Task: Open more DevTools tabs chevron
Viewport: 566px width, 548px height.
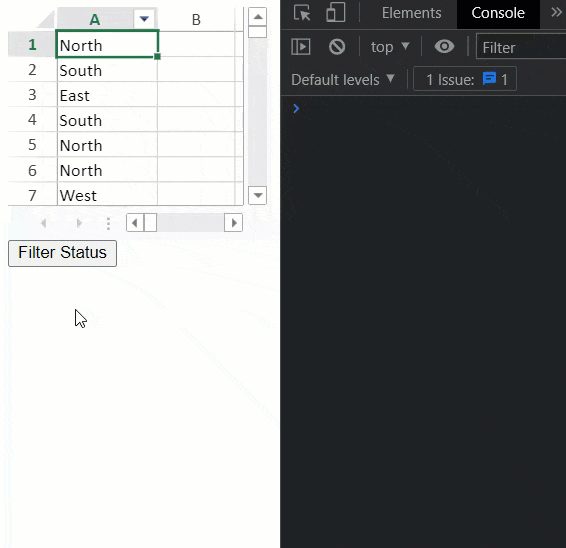Action: pos(557,13)
